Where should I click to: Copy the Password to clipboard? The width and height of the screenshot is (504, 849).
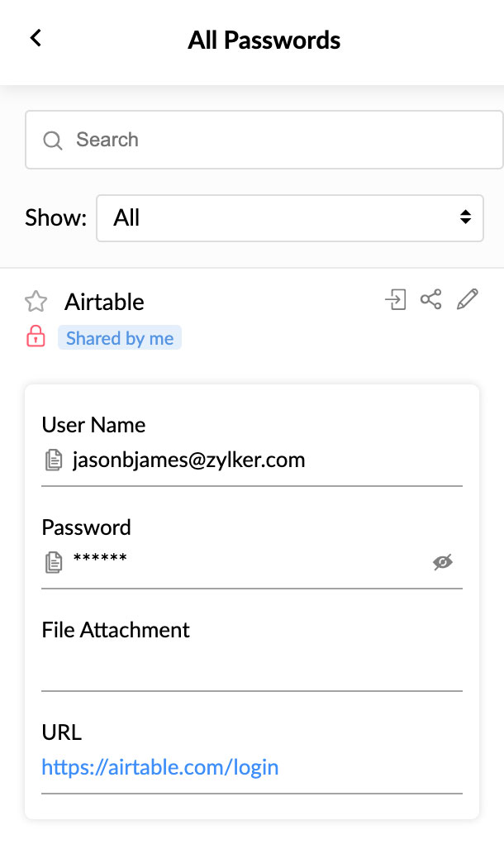pos(54,563)
